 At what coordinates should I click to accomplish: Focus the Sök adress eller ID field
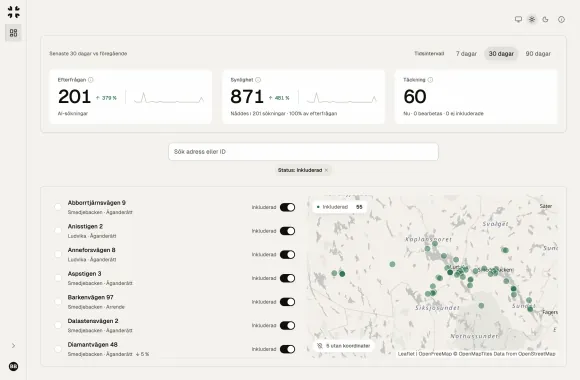[303, 152]
